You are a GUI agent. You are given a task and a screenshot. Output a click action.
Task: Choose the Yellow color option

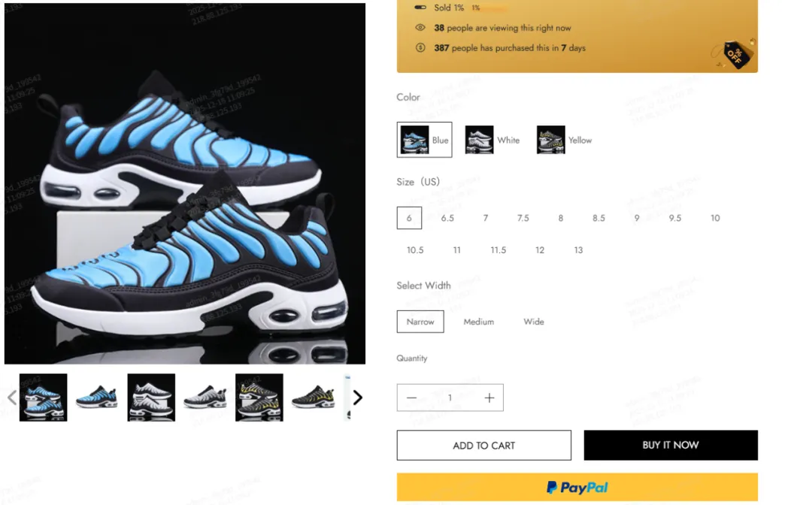pos(564,140)
